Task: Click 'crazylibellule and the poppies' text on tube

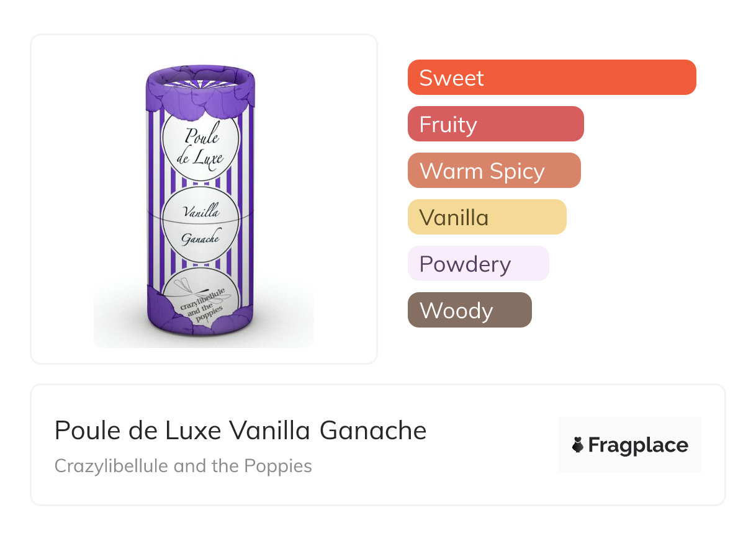Action: click(200, 308)
